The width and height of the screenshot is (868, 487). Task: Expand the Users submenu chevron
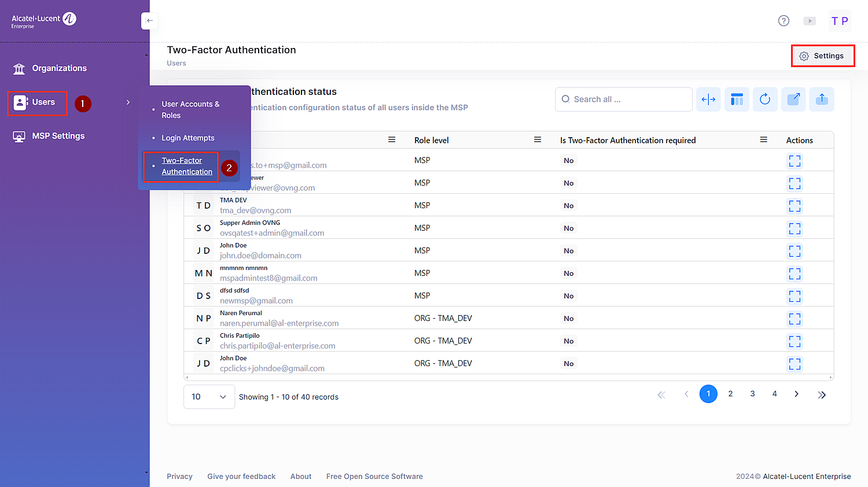pos(128,102)
